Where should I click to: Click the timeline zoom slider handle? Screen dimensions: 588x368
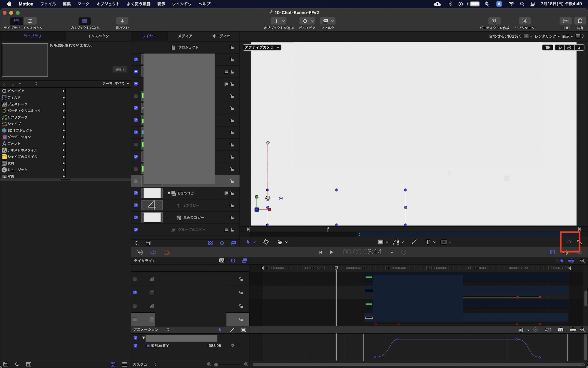216,364
